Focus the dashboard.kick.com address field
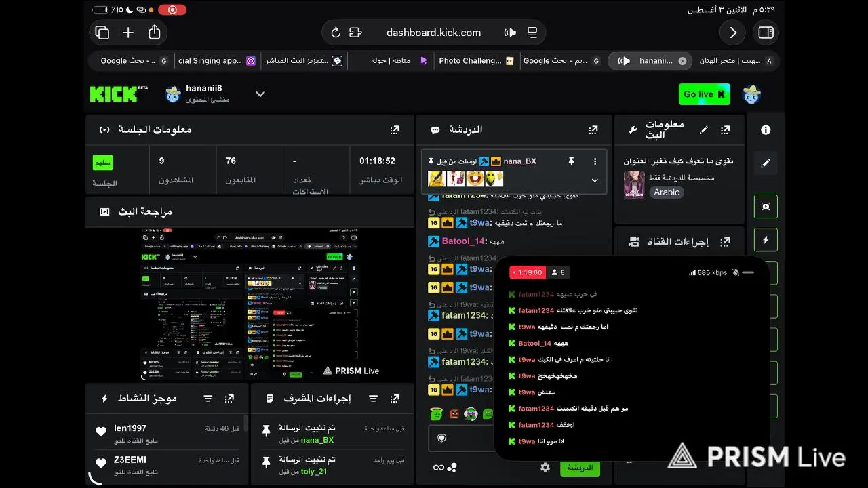Screen dimensions: 868x488 click(x=433, y=33)
